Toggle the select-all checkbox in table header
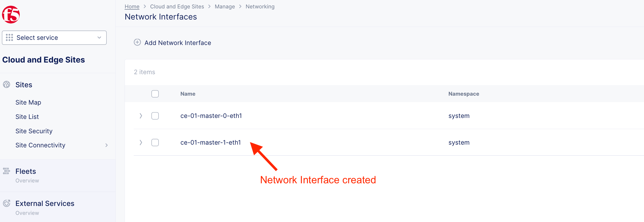The image size is (644, 222). click(x=155, y=94)
